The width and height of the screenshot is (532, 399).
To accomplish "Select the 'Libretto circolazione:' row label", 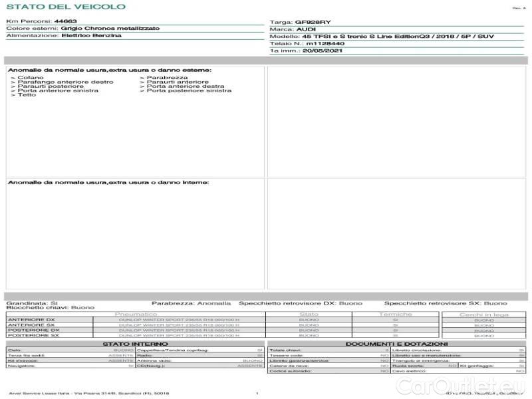I will coord(417,350).
